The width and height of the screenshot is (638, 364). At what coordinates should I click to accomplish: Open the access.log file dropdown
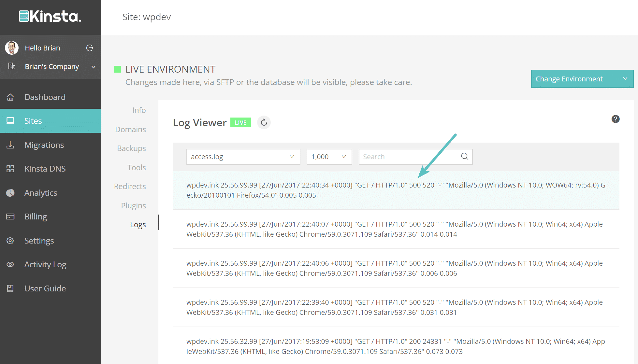[243, 157]
